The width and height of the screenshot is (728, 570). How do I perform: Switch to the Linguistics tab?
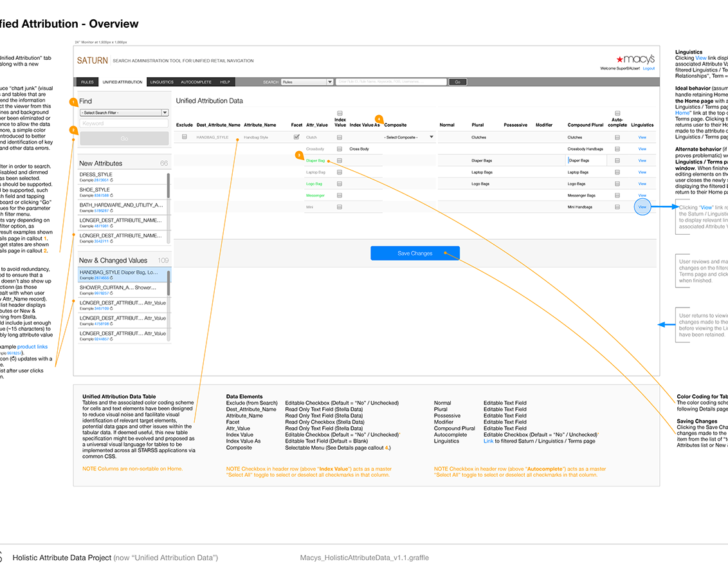pyautogui.click(x=161, y=82)
